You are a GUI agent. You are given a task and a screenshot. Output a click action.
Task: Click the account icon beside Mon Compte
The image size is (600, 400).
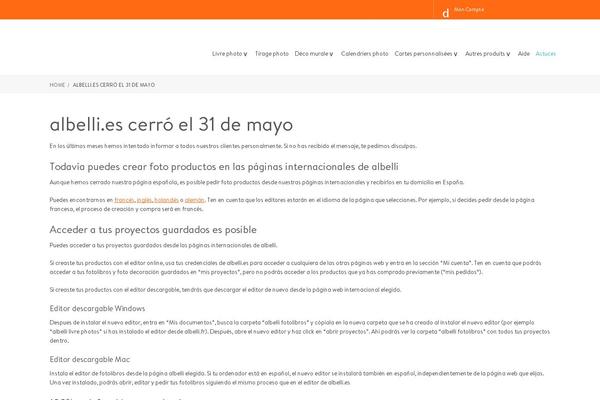click(445, 13)
